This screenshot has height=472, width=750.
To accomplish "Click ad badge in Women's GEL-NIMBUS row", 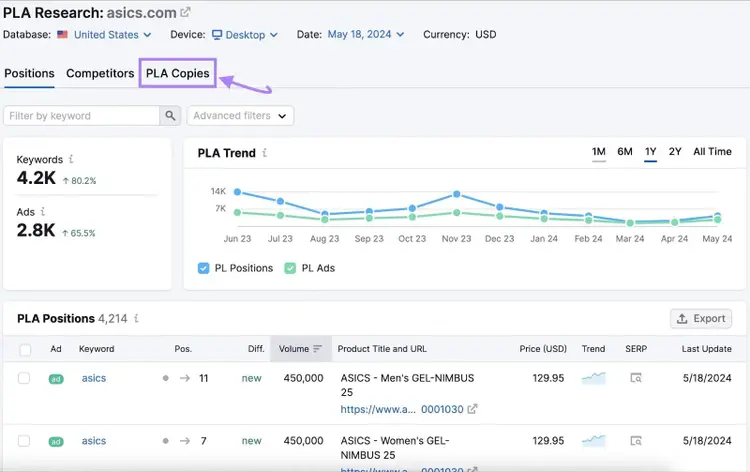I will pos(56,441).
